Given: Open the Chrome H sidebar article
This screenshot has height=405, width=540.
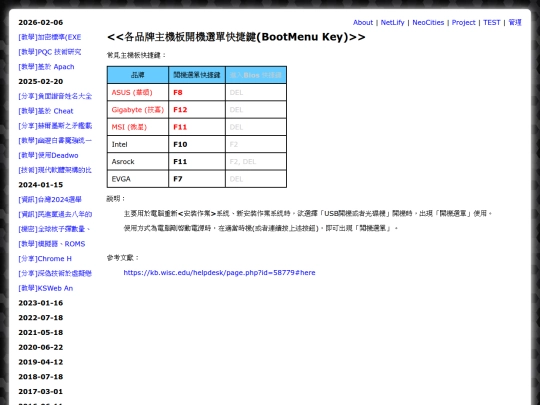Looking at the screenshot, I should click(x=45, y=259).
